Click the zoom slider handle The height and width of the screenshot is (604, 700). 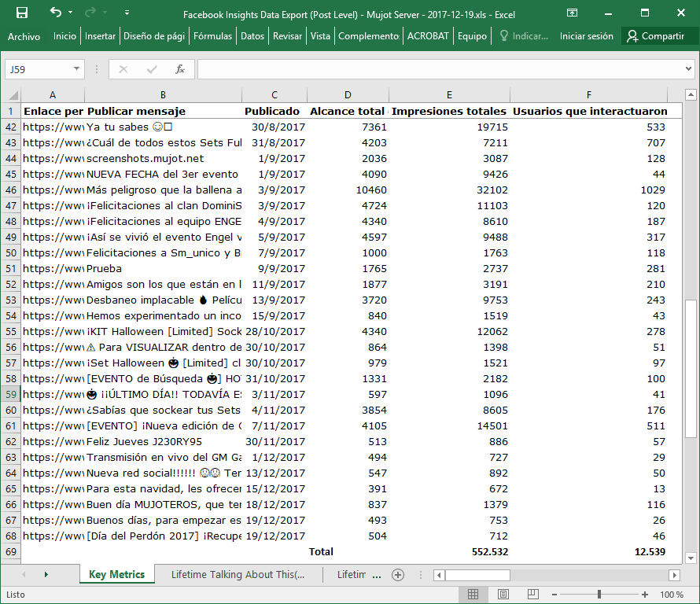tap(599, 595)
